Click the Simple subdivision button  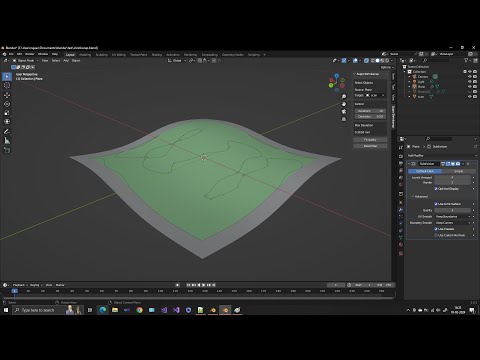click(459, 171)
